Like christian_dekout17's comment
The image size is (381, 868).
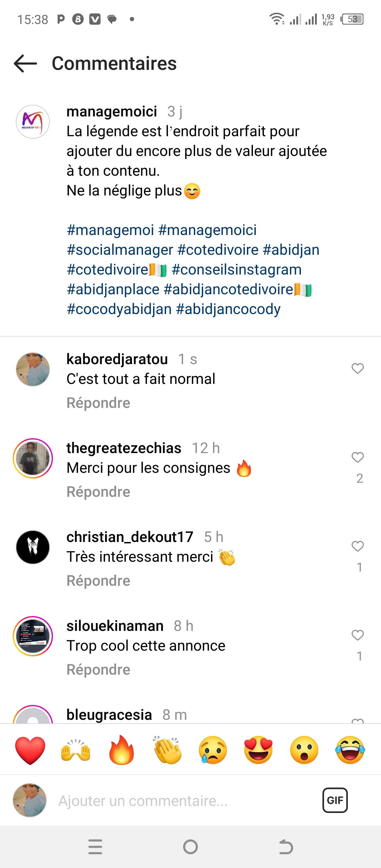coord(357,546)
